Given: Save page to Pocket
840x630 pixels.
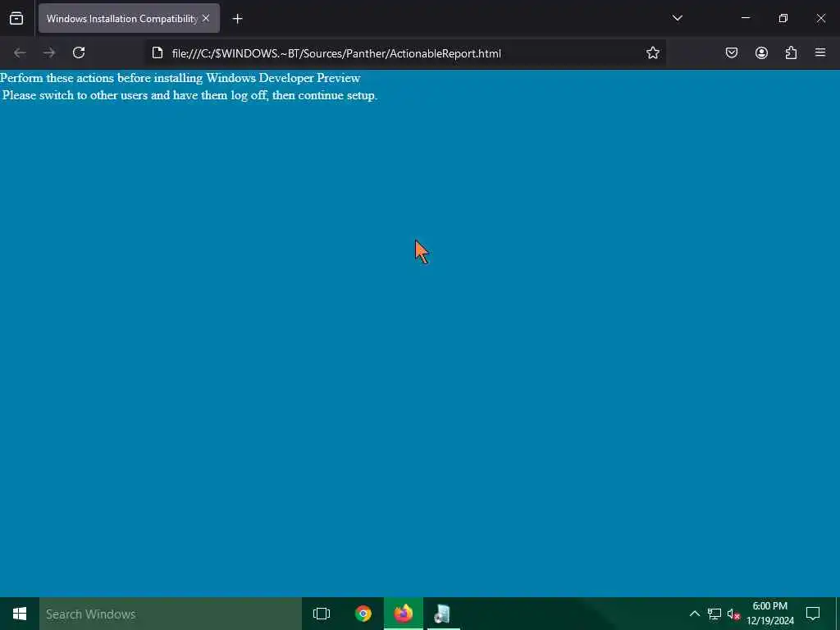Looking at the screenshot, I should click(x=731, y=52).
